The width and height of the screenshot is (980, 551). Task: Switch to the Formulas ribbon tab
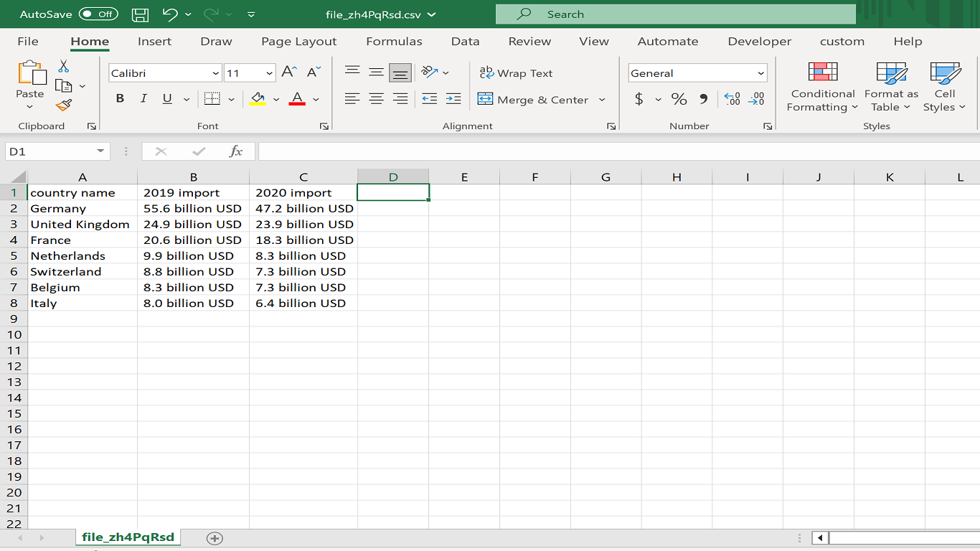pos(394,41)
